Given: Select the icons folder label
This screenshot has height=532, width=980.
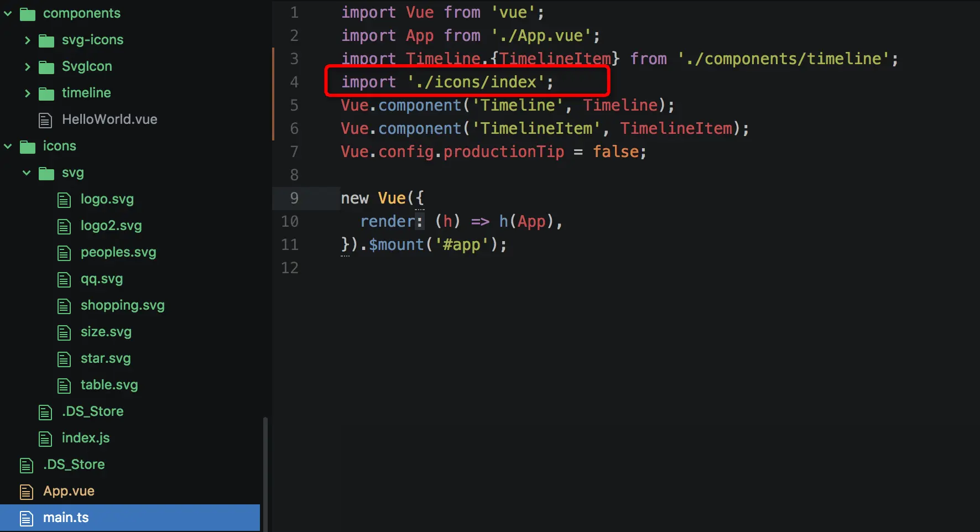Looking at the screenshot, I should (60, 146).
